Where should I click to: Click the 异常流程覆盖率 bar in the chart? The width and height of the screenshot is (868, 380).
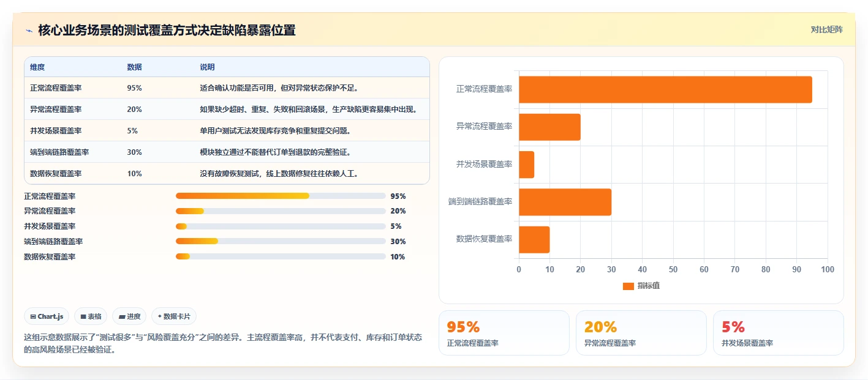click(x=549, y=127)
